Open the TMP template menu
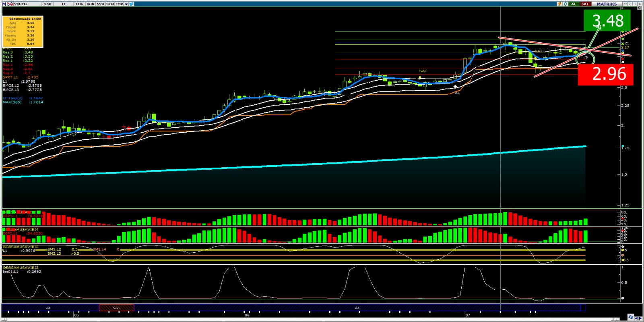644x322 pixels. tap(119, 4)
